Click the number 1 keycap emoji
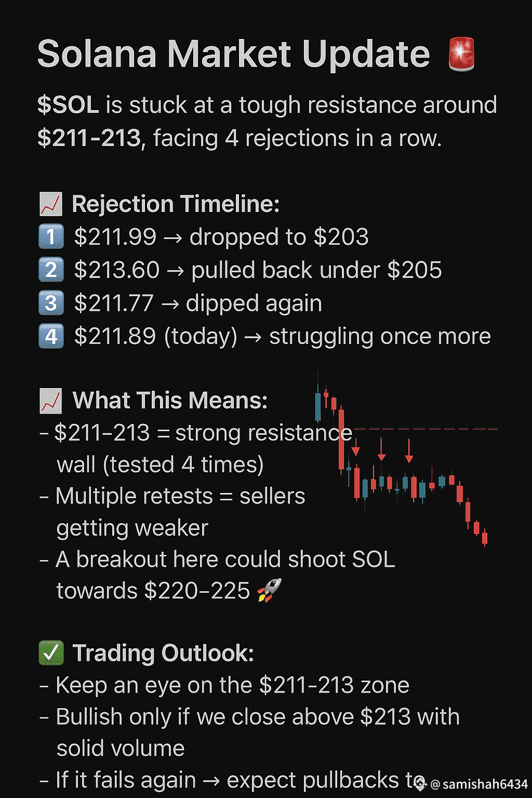 pos(51,237)
